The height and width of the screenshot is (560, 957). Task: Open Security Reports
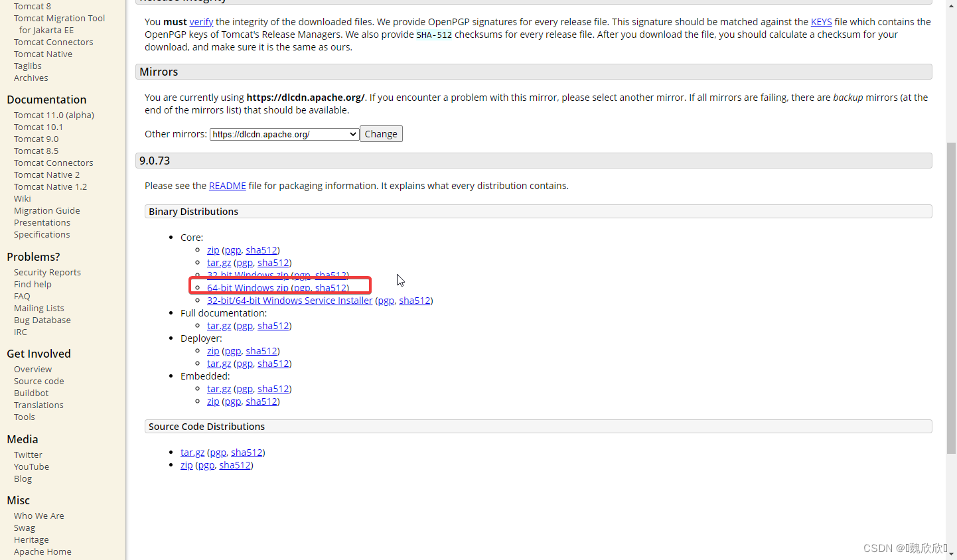click(47, 272)
